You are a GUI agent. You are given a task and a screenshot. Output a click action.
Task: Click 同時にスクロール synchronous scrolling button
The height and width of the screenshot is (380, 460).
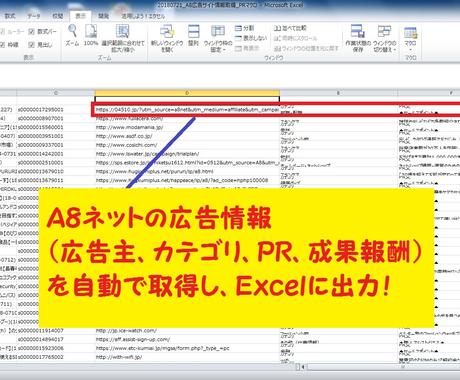[295, 38]
